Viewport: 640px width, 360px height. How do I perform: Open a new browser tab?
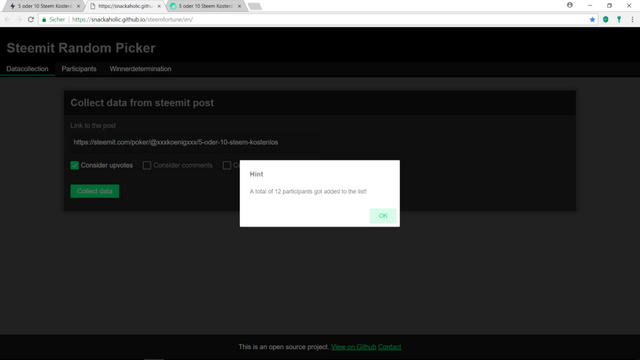[x=255, y=7]
